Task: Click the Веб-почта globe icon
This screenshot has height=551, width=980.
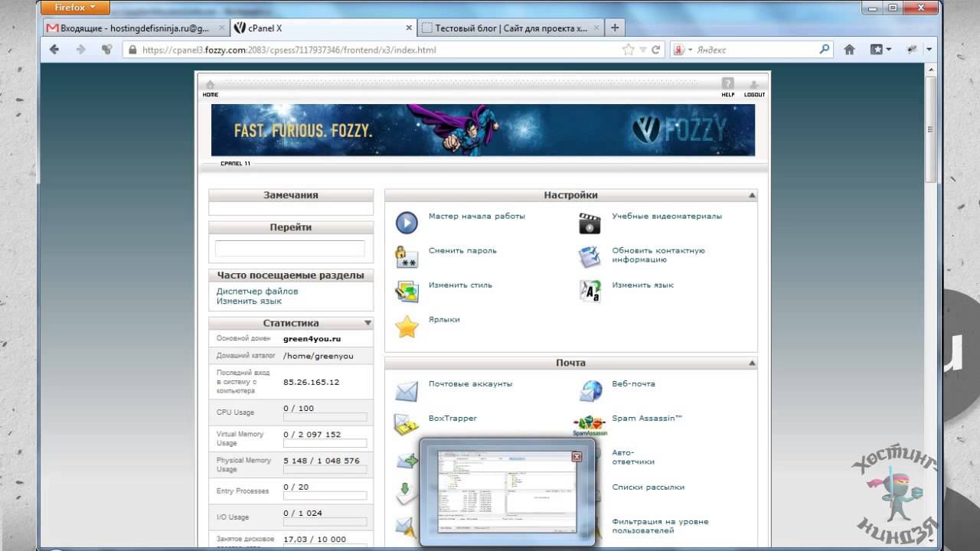Action: click(590, 391)
